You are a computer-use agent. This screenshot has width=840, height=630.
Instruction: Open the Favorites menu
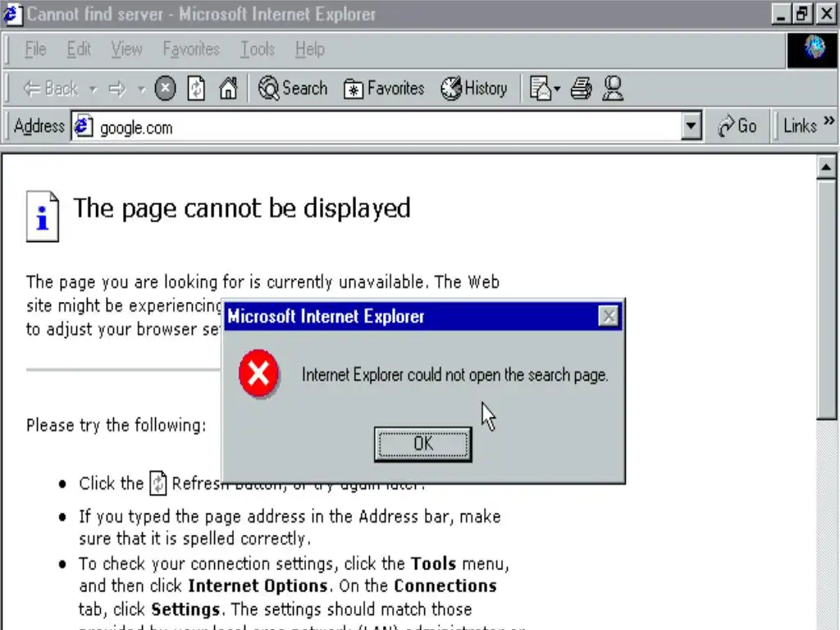(x=191, y=49)
